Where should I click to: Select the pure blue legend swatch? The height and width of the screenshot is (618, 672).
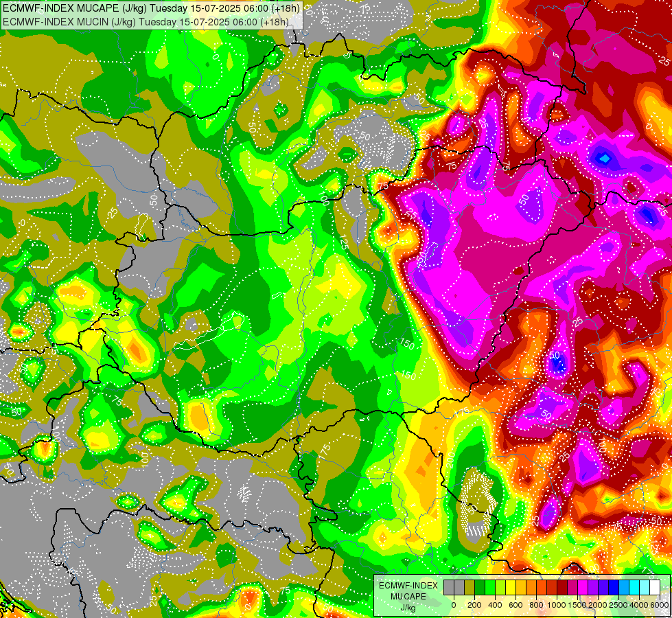click(614, 588)
